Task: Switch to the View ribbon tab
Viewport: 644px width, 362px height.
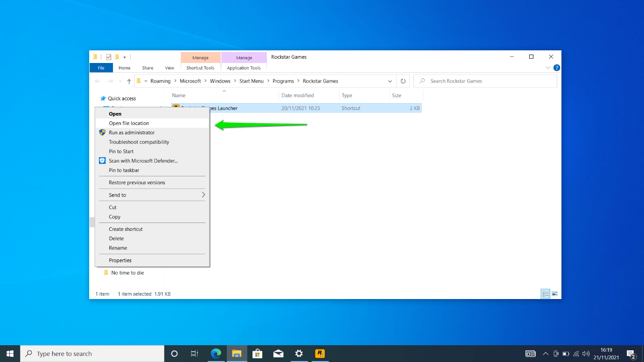Action: point(169,68)
